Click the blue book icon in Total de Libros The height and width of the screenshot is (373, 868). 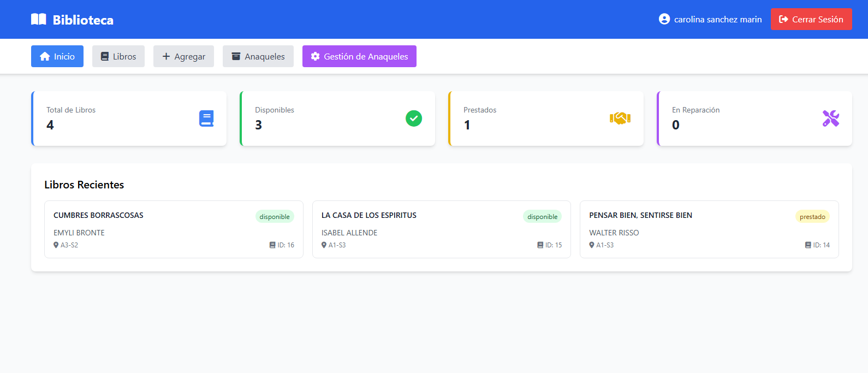point(206,119)
